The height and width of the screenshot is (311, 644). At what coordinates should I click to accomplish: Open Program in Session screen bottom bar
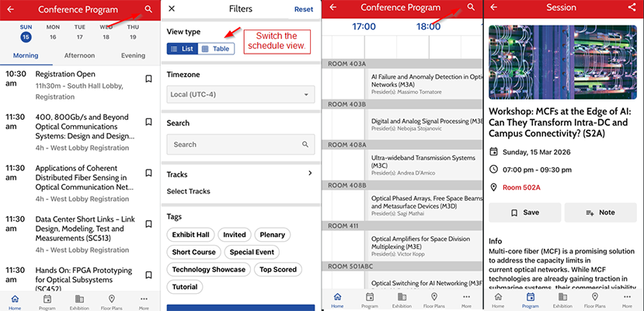(531, 300)
